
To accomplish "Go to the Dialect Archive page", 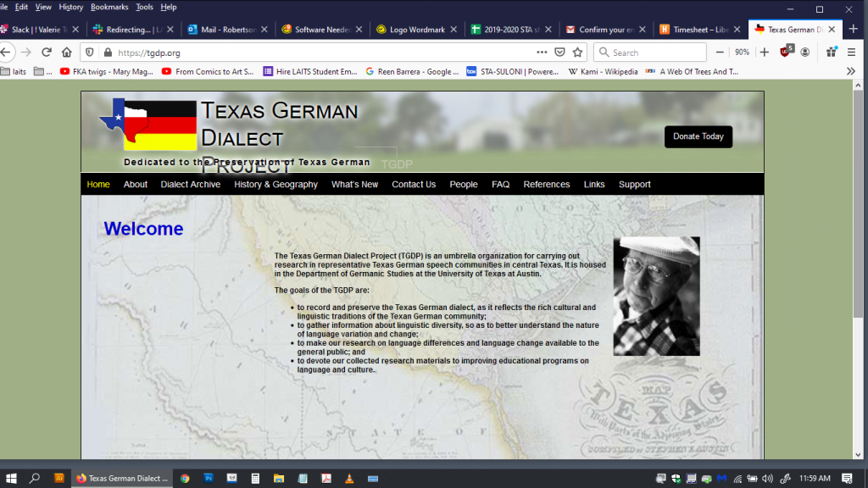I will (x=191, y=184).
